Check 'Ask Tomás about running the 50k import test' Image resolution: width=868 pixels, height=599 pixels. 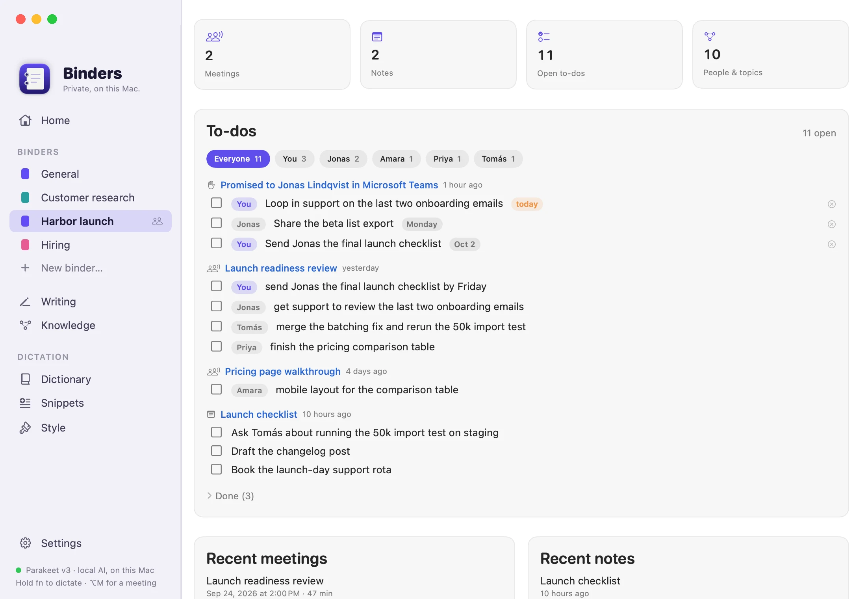[216, 432]
